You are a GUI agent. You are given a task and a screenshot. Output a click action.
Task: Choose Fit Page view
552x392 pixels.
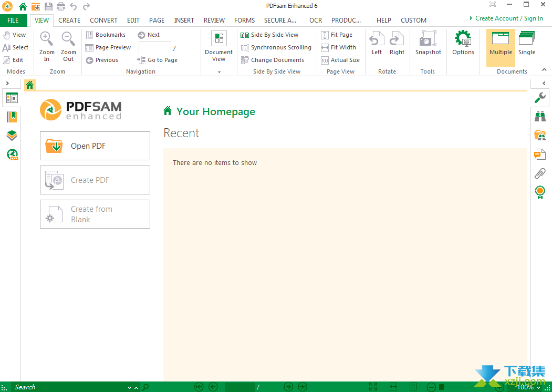337,35
